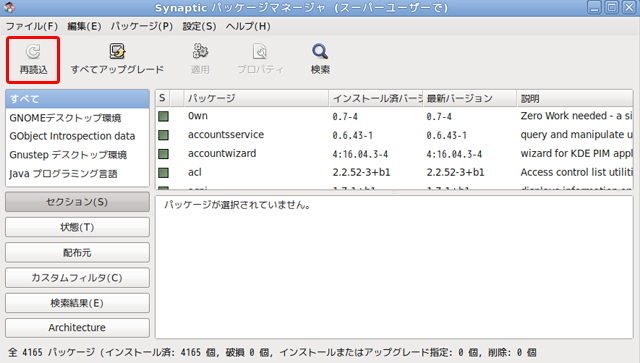Click installed version 0.6.43-1 of accountsservice
This screenshot has height=363, width=640.
(x=353, y=135)
